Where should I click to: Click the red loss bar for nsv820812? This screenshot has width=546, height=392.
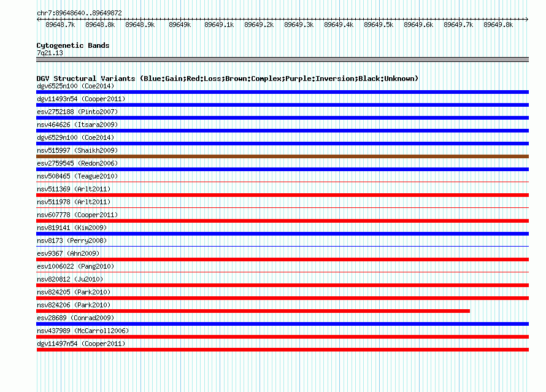pos(282,285)
